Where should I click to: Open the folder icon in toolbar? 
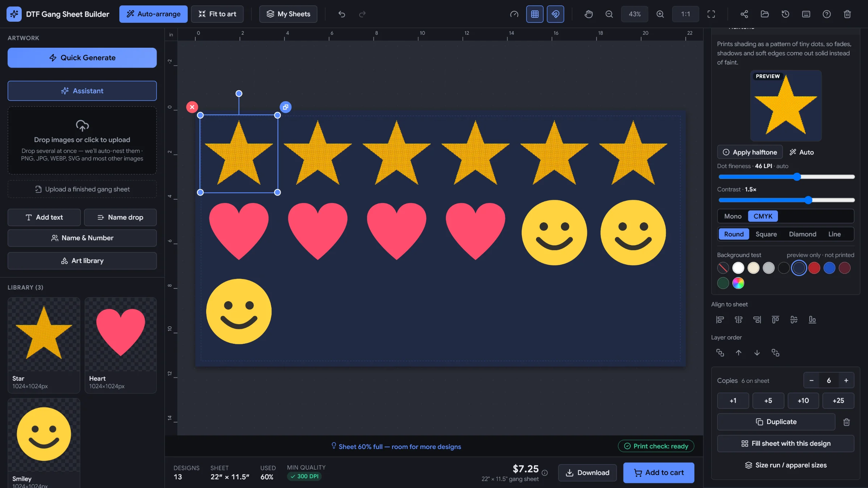(x=765, y=14)
